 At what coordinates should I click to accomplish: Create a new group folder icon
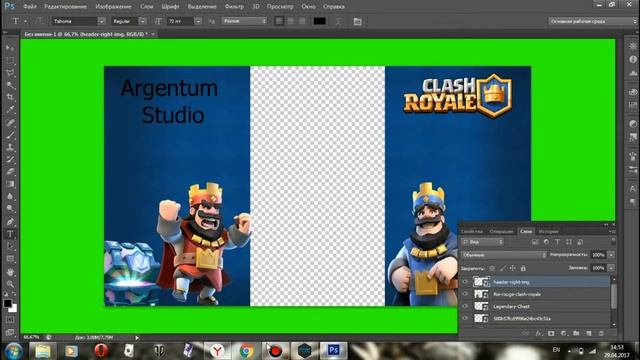coord(576,333)
